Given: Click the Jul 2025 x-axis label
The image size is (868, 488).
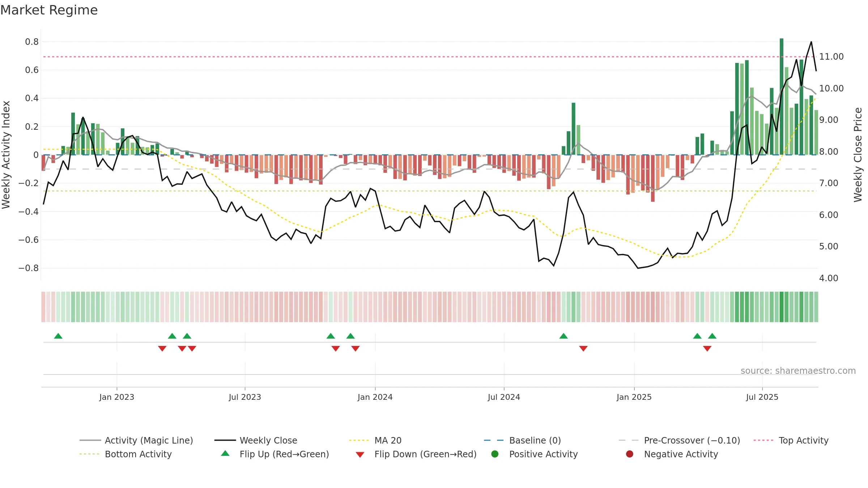Looking at the screenshot, I should click(762, 397).
